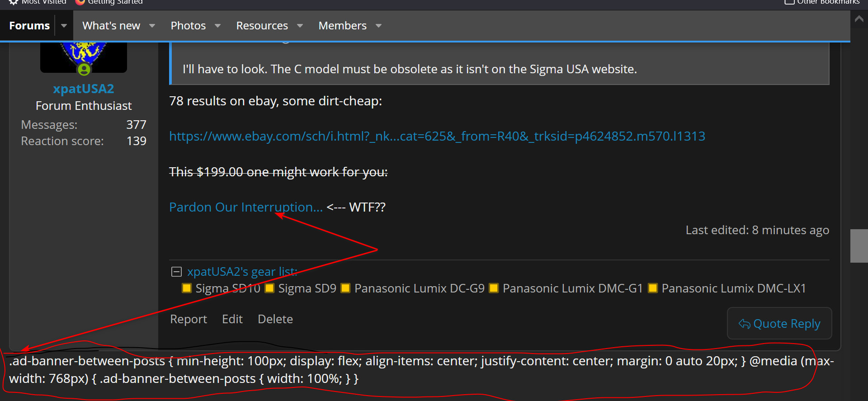The width and height of the screenshot is (868, 401).
Task: Click yellow square icon beside Sigma SD9
Action: (x=269, y=288)
